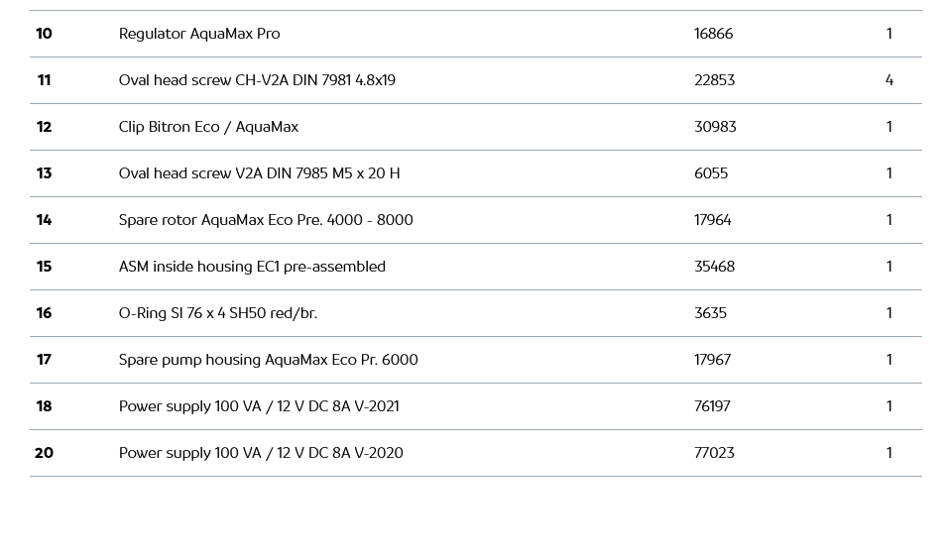Click part number 35468
The image size is (945, 560).
click(x=714, y=267)
